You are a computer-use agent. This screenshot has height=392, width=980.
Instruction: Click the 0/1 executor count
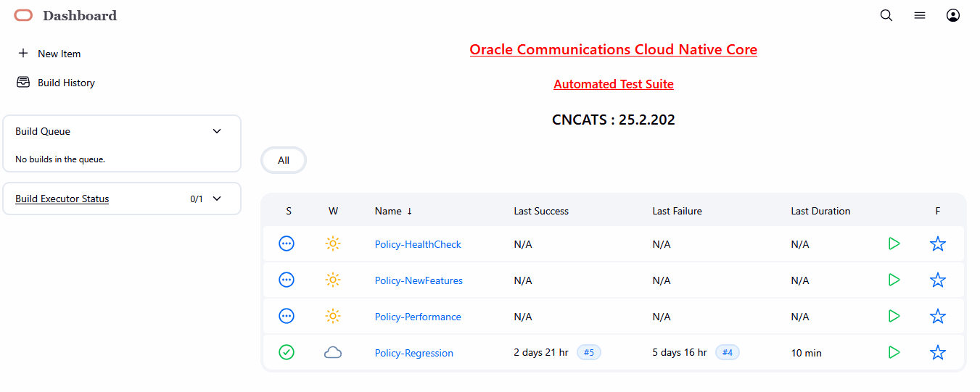(x=197, y=199)
